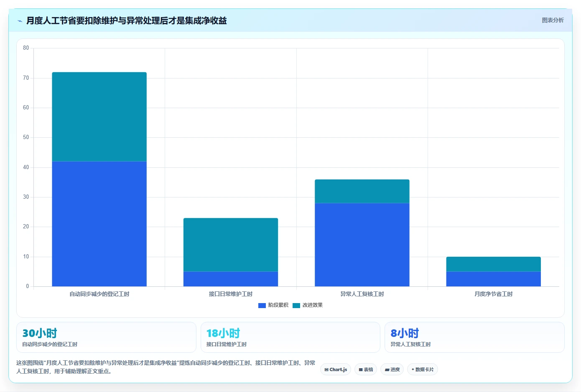The width and height of the screenshot is (581, 392).
Task: Click the y-axis value 70
Action: pyautogui.click(x=26, y=78)
